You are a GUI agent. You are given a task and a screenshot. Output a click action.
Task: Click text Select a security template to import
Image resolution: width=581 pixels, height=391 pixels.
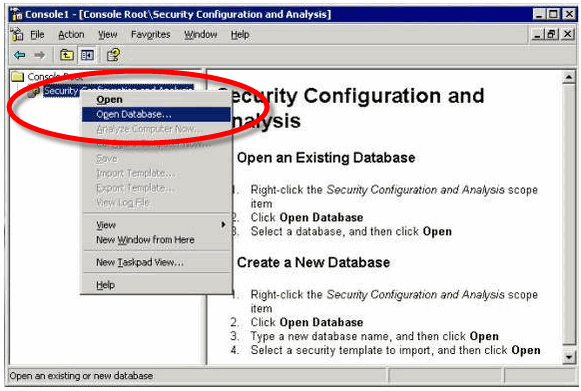point(341,350)
